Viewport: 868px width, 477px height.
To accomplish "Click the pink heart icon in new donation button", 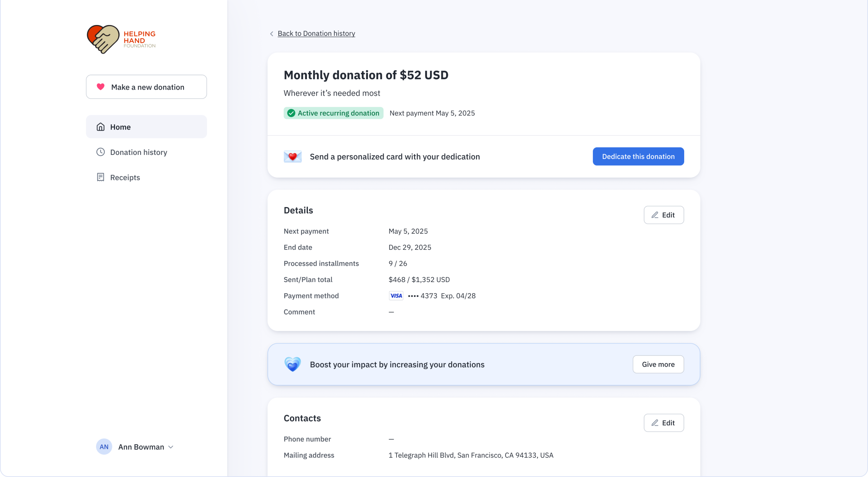I will click(101, 87).
